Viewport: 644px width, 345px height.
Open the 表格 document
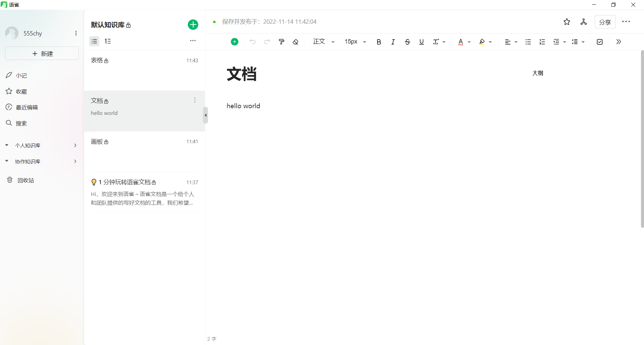pos(145,70)
